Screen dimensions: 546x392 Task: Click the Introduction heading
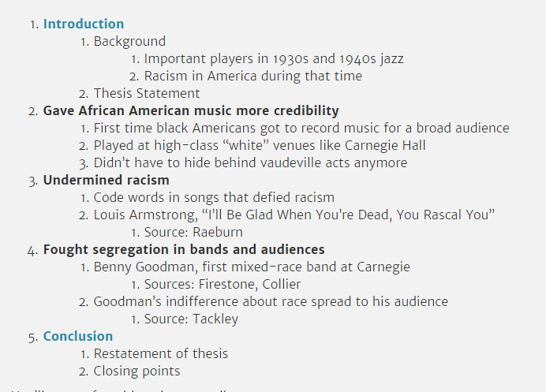[83, 24]
